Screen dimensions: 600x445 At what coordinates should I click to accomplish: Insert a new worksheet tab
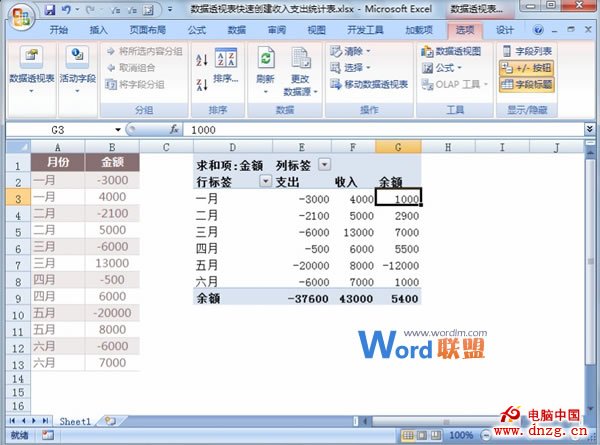[110, 421]
